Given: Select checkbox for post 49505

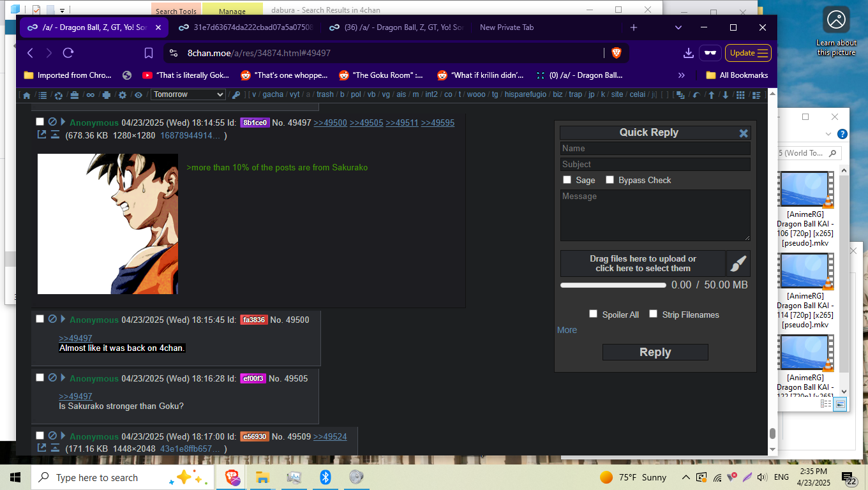Looking at the screenshot, I should (40, 378).
